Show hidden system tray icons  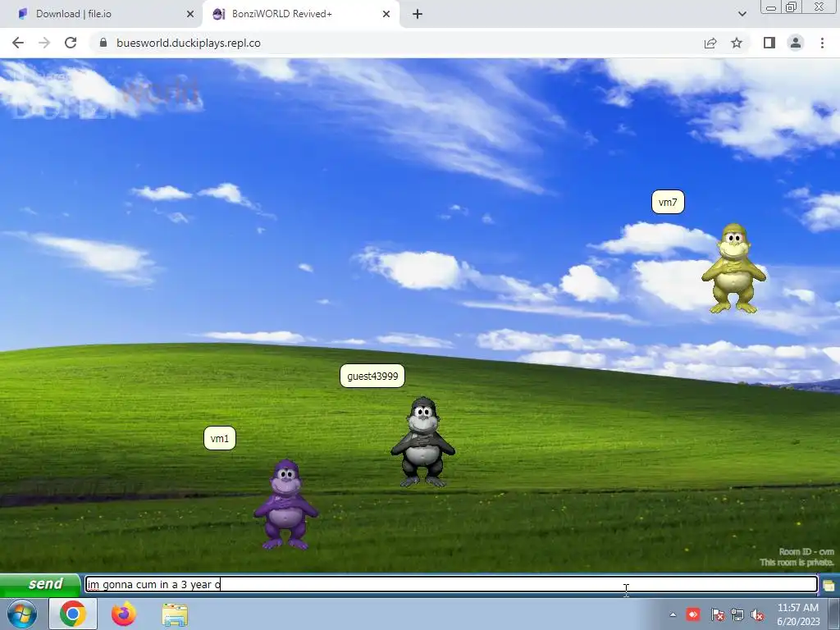click(x=673, y=614)
